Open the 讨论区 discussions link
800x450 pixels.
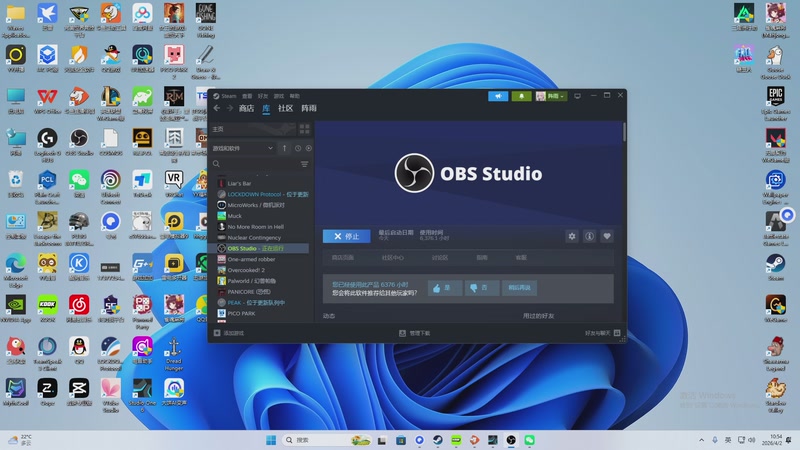(x=440, y=258)
